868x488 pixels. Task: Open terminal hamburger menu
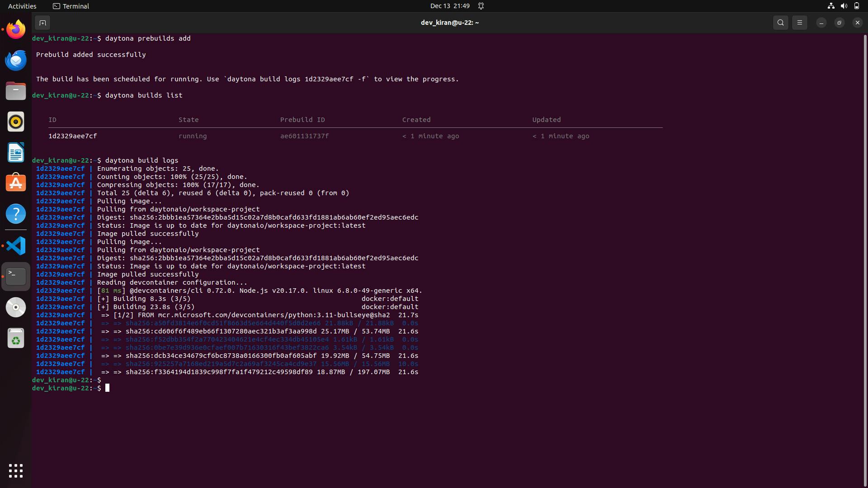point(799,23)
